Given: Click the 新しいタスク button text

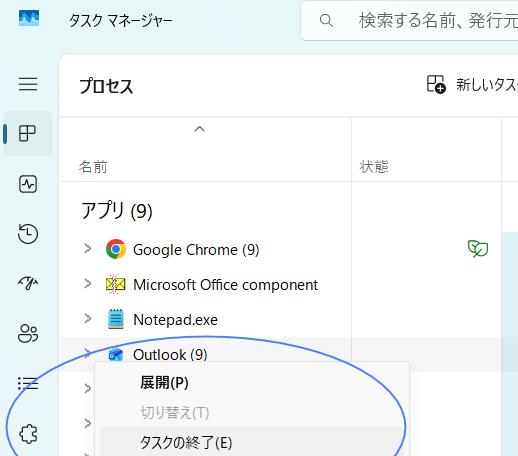Looking at the screenshot, I should tap(487, 85).
